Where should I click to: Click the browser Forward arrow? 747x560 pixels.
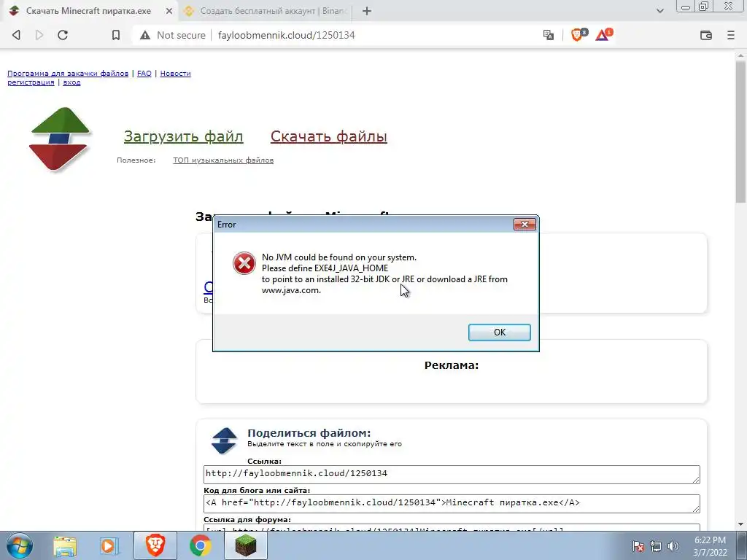click(x=39, y=35)
